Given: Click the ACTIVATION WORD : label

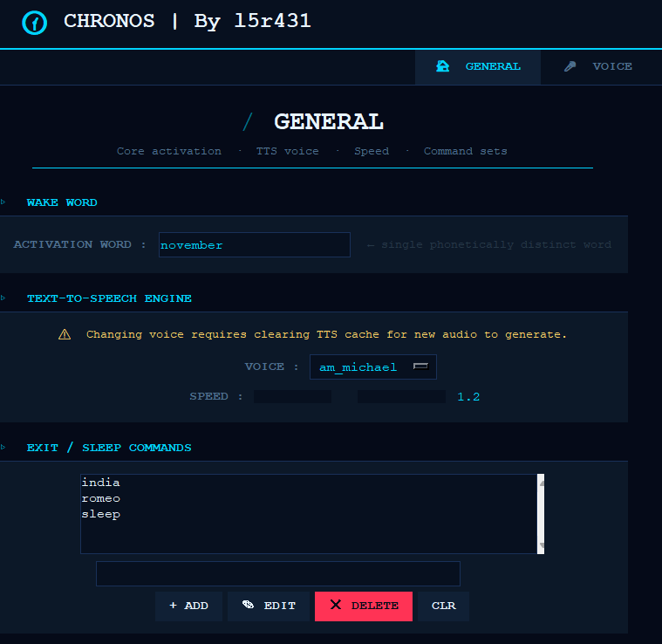Looking at the screenshot, I should (79, 244).
